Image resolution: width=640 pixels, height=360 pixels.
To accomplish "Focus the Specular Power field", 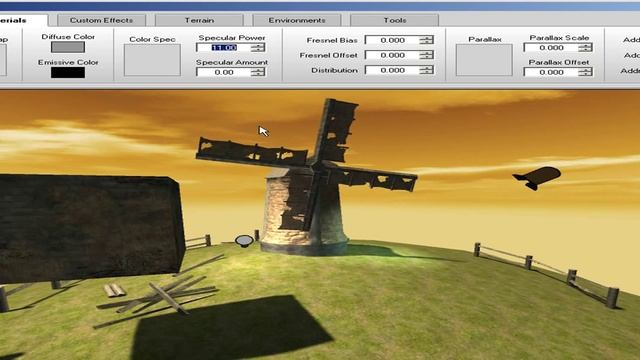I will click(224, 47).
